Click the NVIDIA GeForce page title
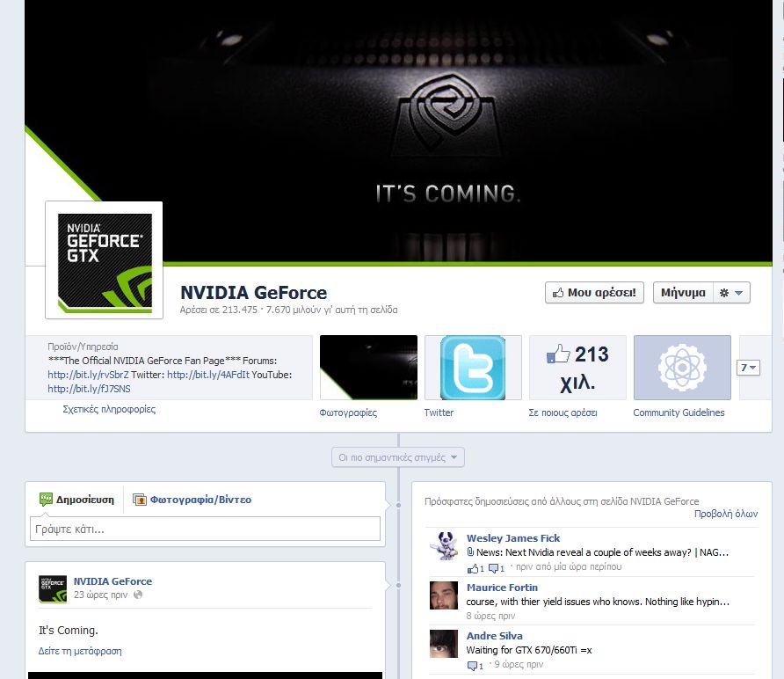 [253, 293]
